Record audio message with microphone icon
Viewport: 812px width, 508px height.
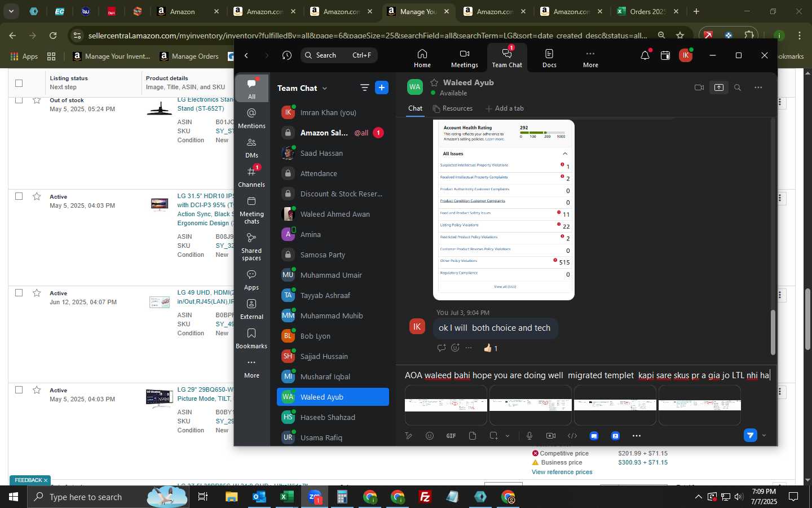pos(529,436)
